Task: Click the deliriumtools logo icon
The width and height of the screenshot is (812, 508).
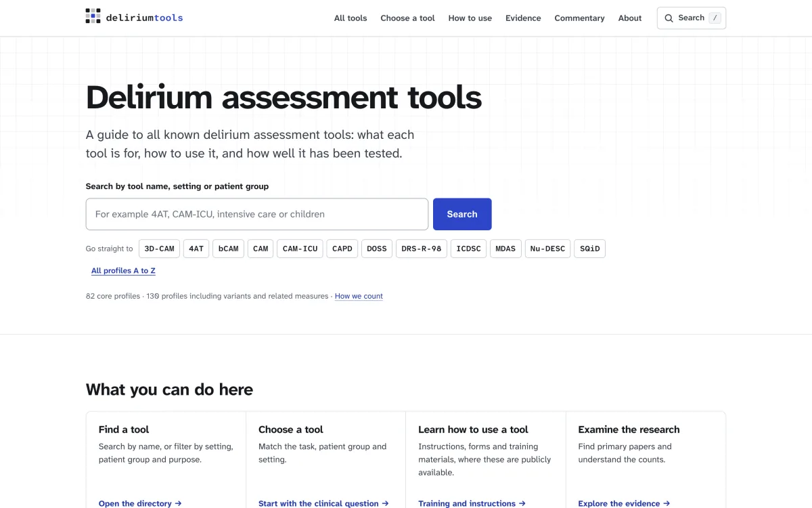Action: (x=93, y=16)
